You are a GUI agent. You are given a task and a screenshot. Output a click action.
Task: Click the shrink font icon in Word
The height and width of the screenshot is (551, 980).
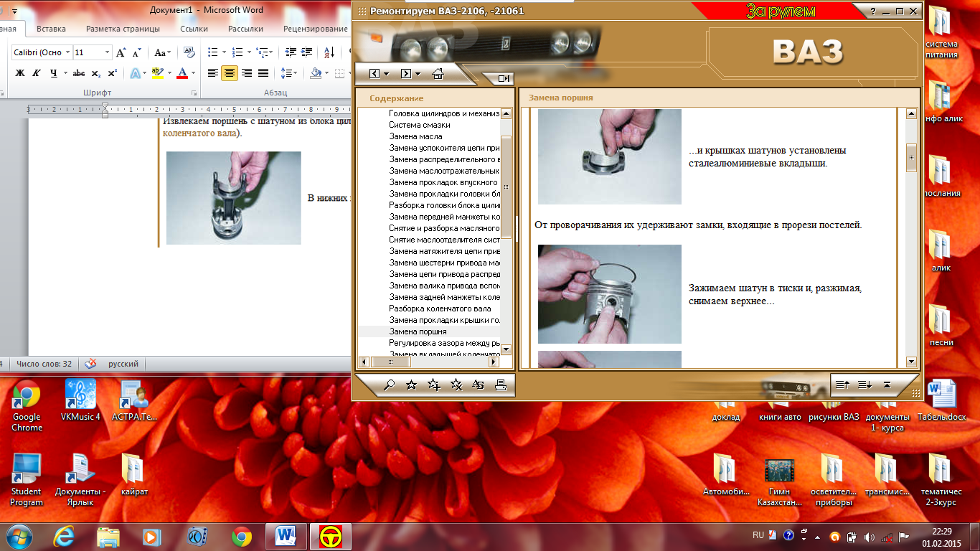coord(137,52)
